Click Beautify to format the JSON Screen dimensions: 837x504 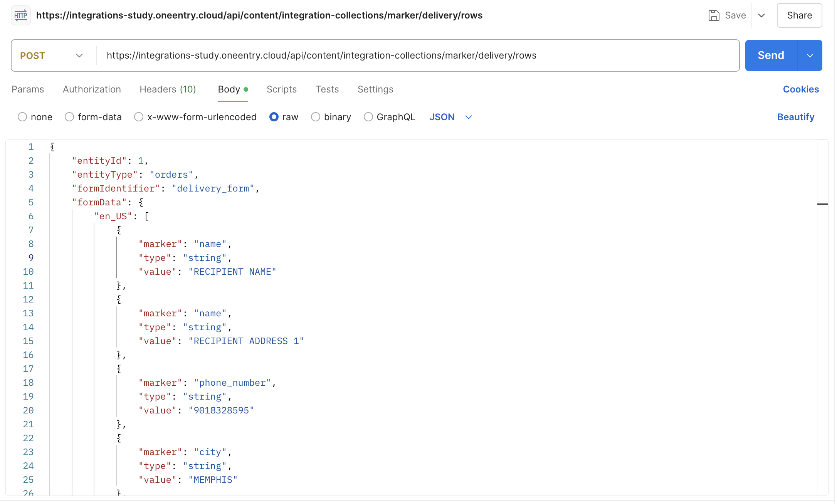point(795,117)
